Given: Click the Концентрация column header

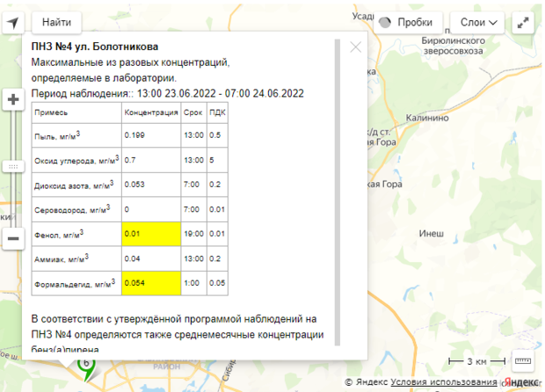Looking at the screenshot, I should [x=149, y=113].
